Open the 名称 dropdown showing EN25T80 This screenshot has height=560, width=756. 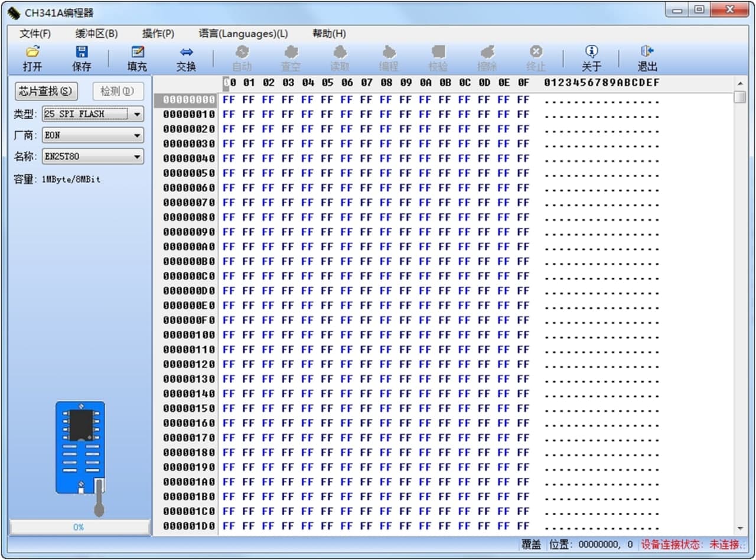[93, 157]
